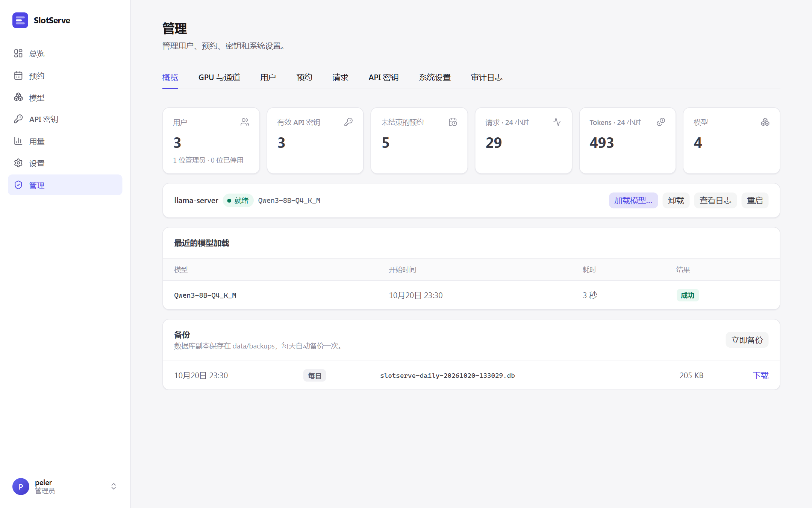Click backup filename slotserve-daily-20261020-133029.db
Viewport: 812px width, 508px height.
tap(447, 376)
